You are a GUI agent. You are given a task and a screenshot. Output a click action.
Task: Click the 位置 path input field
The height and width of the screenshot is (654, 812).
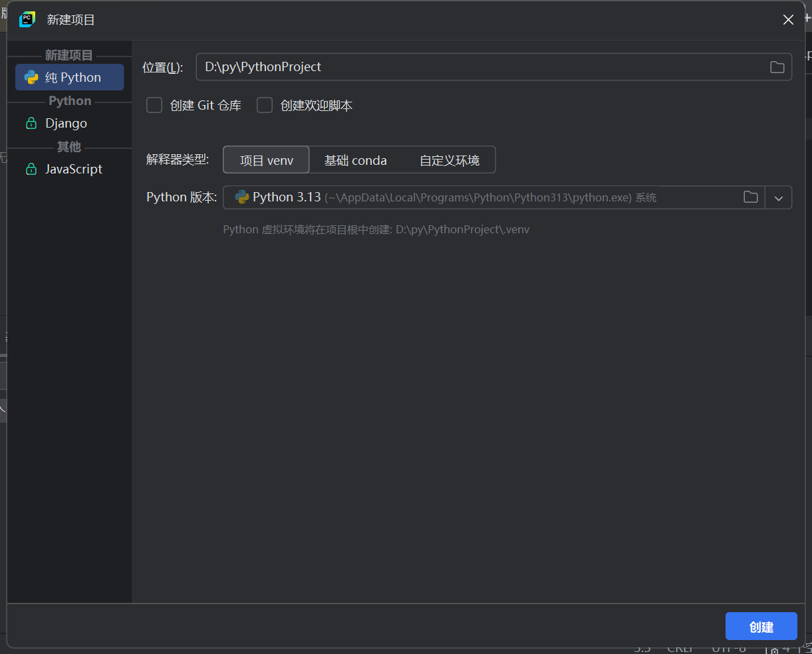click(493, 66)
